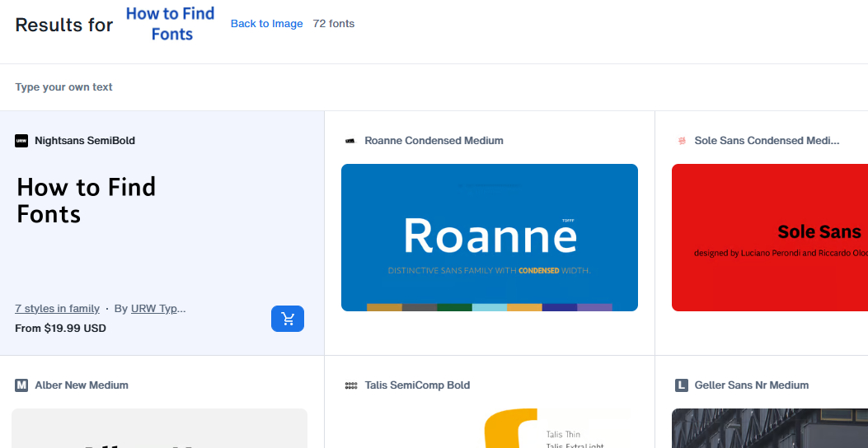Click the 72 fonts result count
This screenshot has width=868, height=448.
334,24
